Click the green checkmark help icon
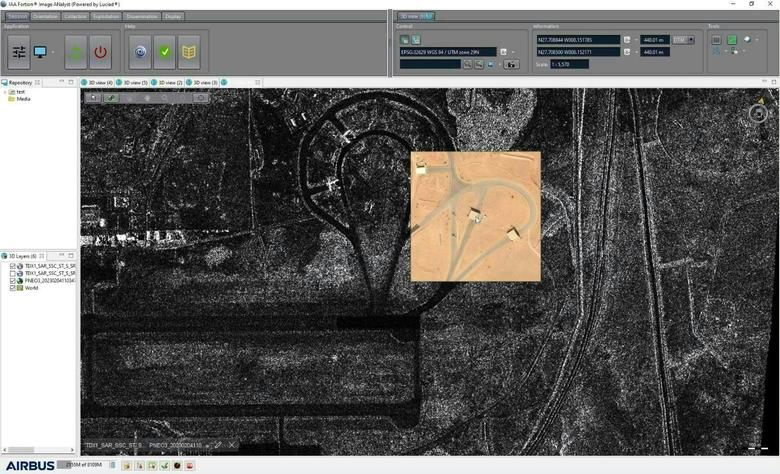 (x=164, y=51)
